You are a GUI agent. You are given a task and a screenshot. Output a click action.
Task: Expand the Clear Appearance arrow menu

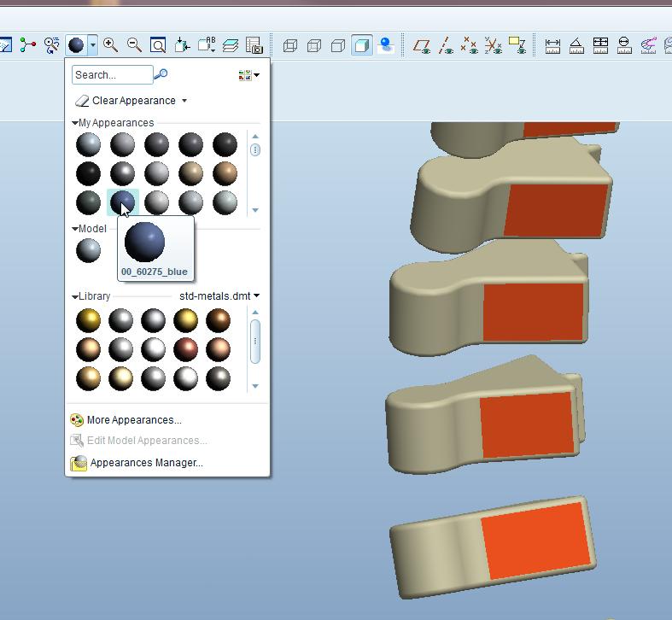[184, 100]
